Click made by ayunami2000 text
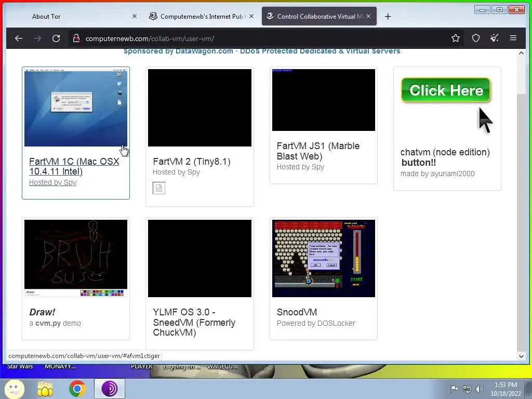This screenshot has width=532, height=399. pos(437,174)
